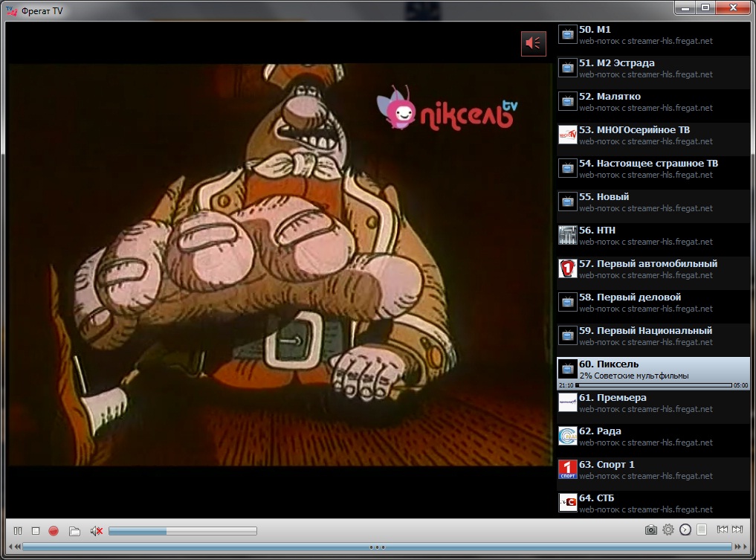Click the Пиксель program progress bar

tap(653, 385)
